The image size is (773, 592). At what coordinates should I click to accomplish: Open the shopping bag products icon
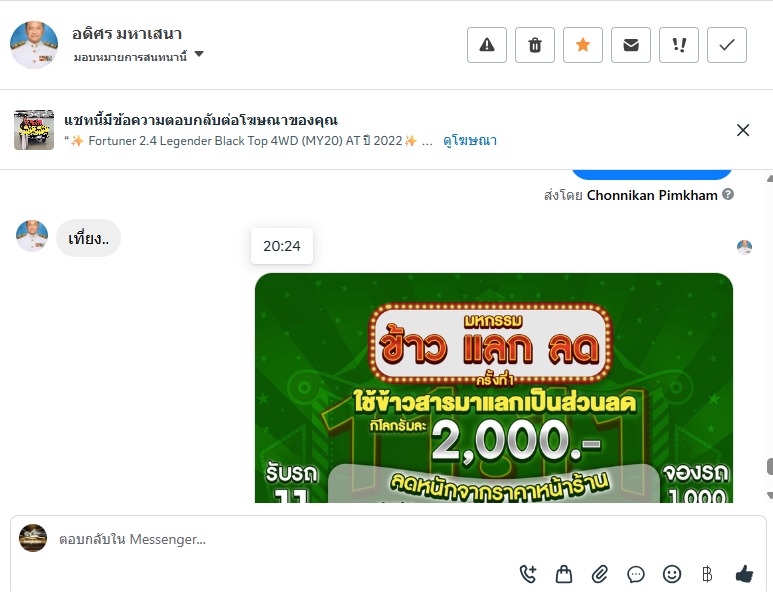coord(563,574)
